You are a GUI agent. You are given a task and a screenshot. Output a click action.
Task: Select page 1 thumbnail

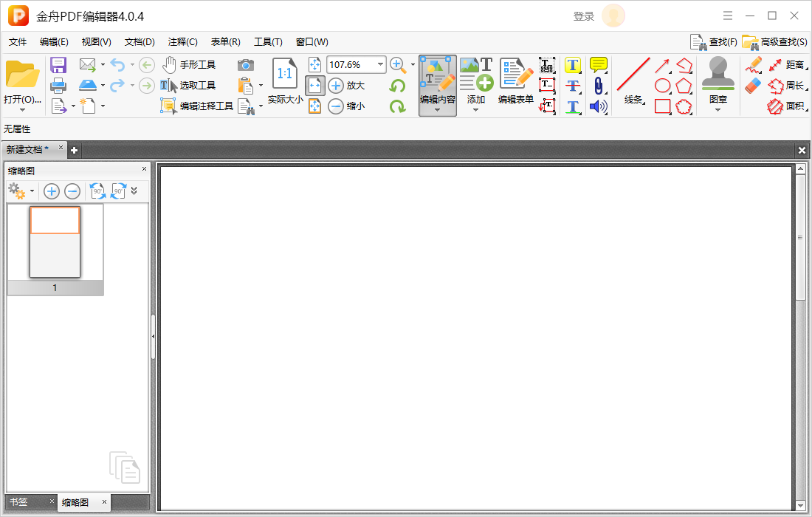tap(55, 242)
